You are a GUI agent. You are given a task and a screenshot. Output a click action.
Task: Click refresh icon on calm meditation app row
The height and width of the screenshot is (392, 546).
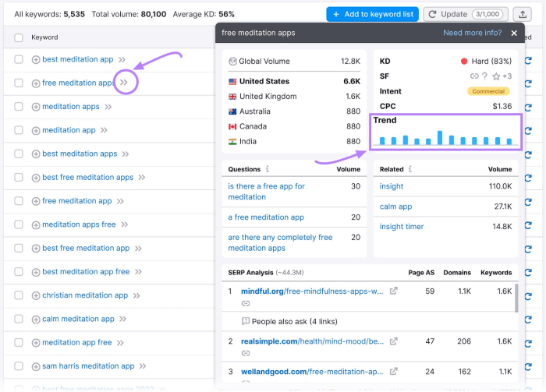click(x=528, y=320)
